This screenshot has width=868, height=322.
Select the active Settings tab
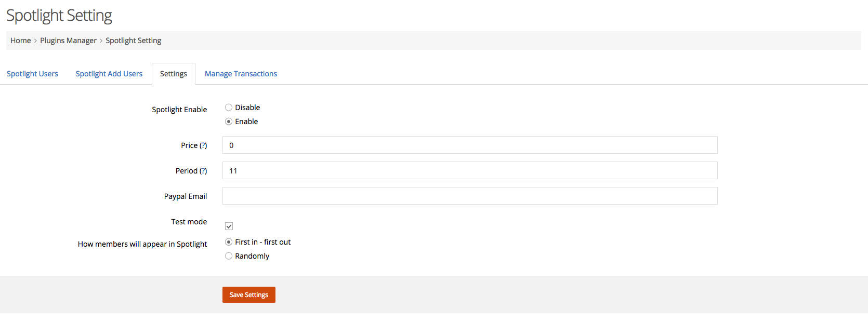point(174,74)
